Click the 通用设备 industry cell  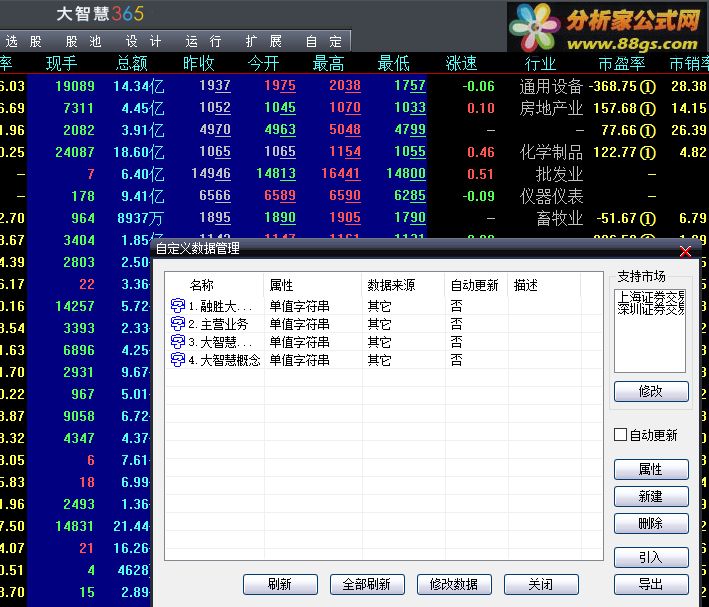(551, 86)
